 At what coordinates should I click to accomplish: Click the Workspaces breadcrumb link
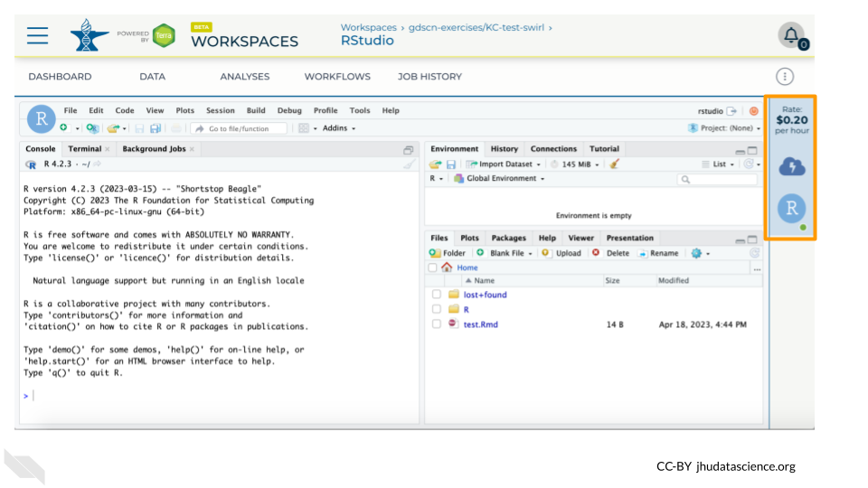pyautogui.click(x=368, y=27)
